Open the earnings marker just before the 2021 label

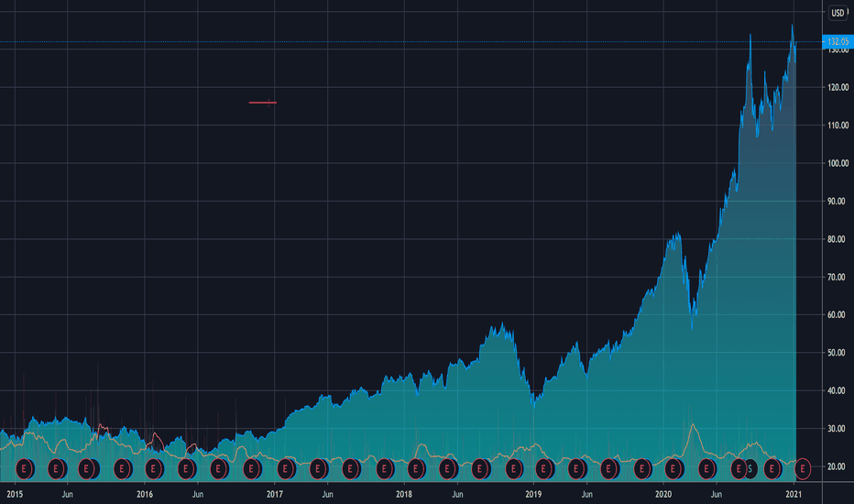[x=772, y=468]
